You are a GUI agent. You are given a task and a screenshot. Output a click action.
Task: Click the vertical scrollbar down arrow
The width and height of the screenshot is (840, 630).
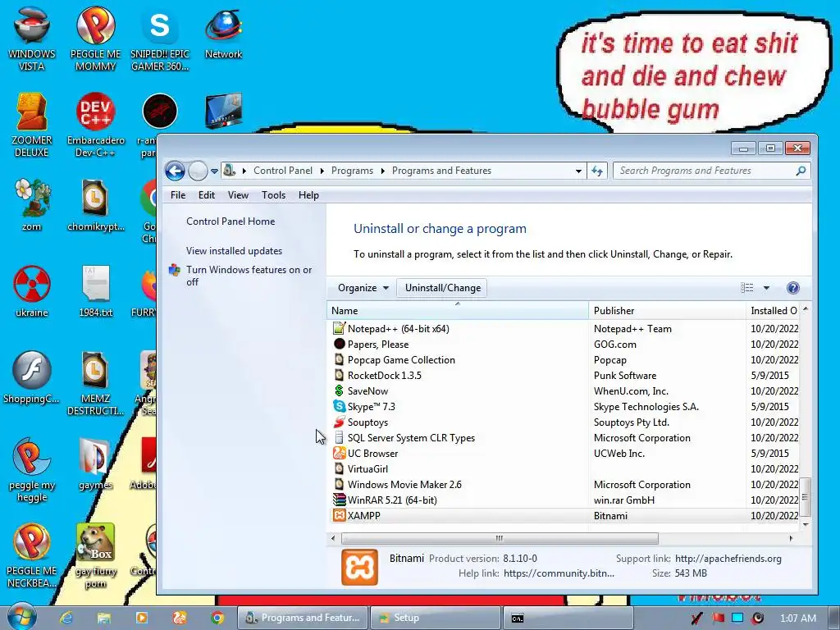(x=806, y=524)
